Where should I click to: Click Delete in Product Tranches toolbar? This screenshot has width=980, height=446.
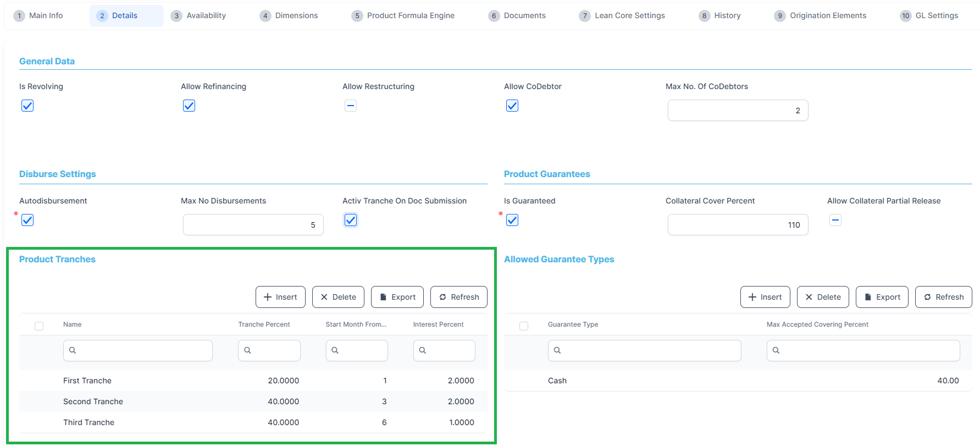[338, 297]
